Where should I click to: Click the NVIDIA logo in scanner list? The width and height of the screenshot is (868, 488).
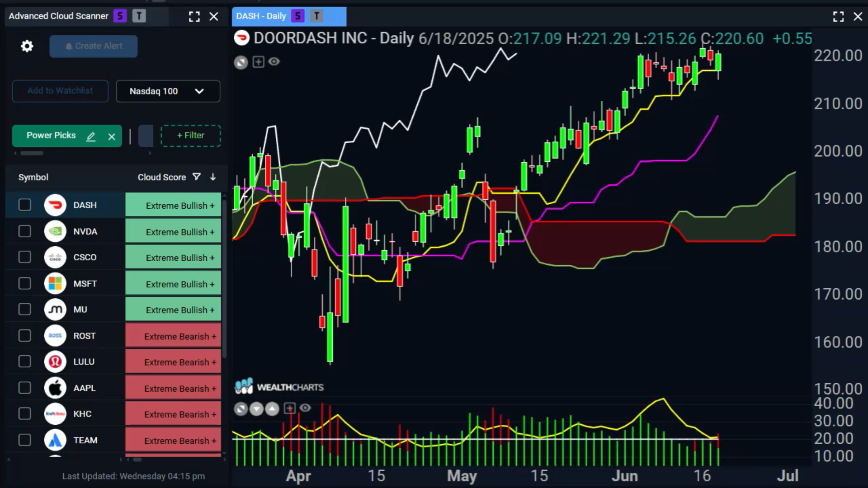tap(55, 231)
